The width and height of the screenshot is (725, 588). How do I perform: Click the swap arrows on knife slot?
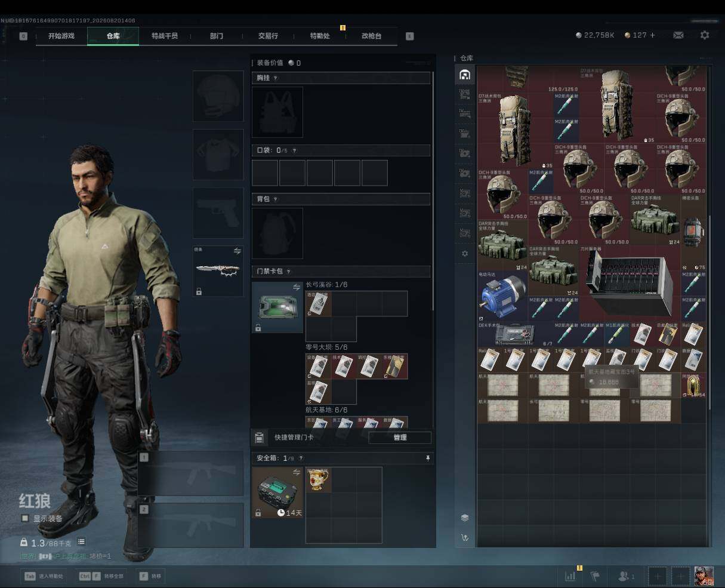pos(237,251)
